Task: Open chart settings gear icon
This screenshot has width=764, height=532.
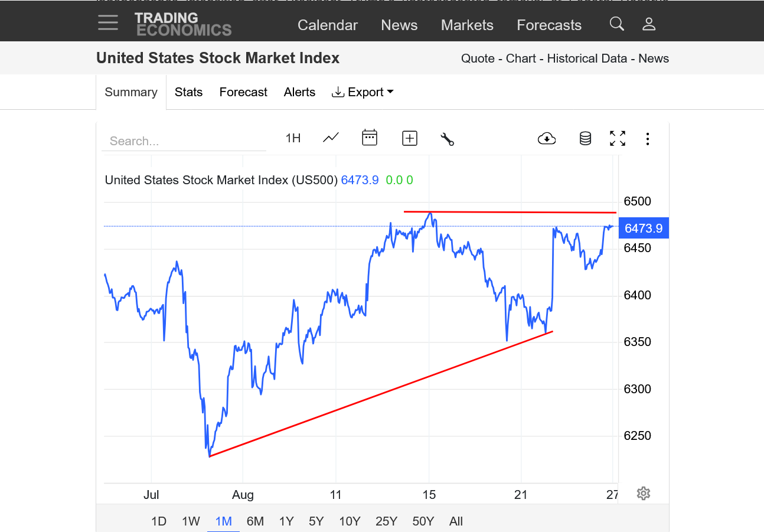Action: pyautogui.click(x=644, y=494)
